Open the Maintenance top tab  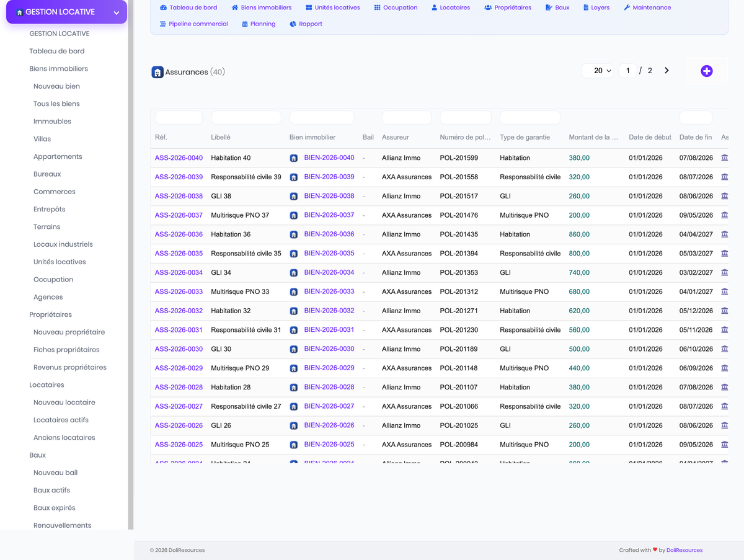(x=647, y=7)
